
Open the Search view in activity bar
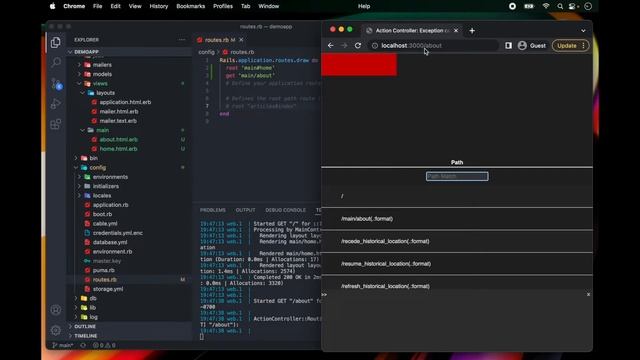click(x=56, y=62)
